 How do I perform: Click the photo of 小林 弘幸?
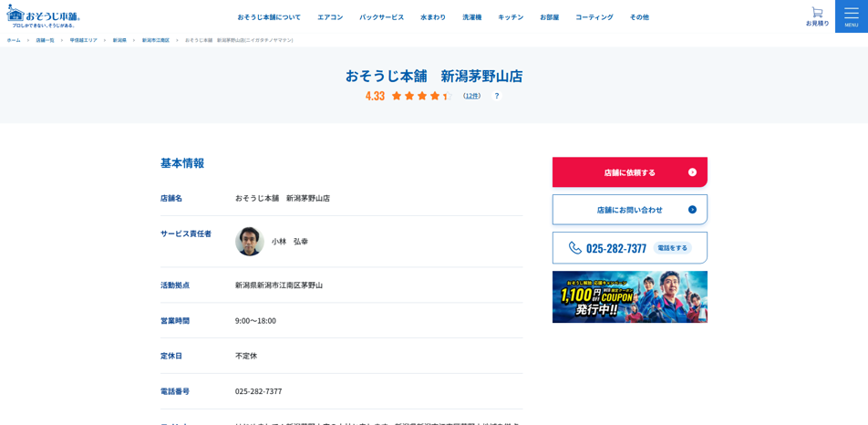(249, 242)
